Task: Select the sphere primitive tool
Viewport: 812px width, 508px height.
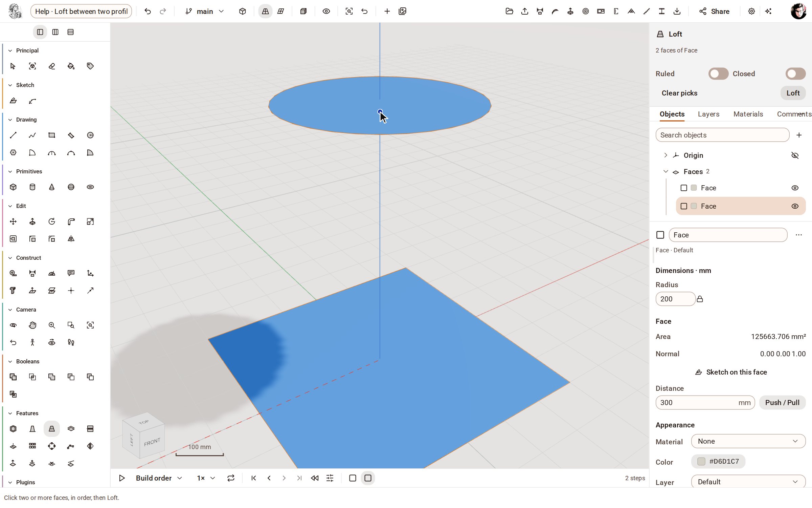Action: coord(71,187)
